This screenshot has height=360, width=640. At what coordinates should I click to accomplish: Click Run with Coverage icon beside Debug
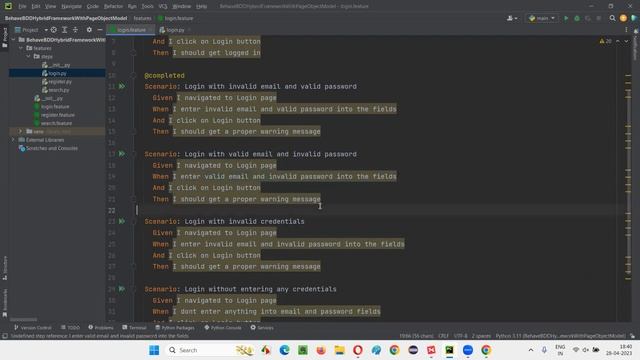588,18
